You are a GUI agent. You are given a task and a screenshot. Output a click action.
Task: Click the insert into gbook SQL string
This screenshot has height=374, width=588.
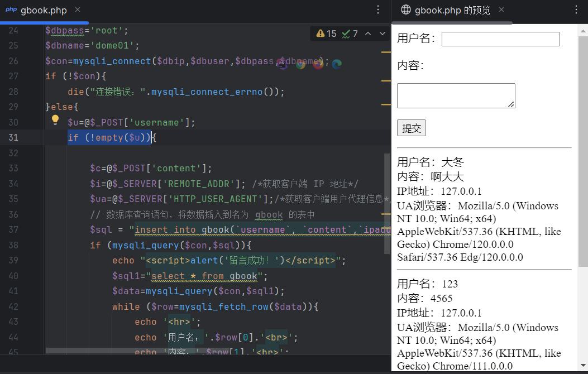pos(262,230)
